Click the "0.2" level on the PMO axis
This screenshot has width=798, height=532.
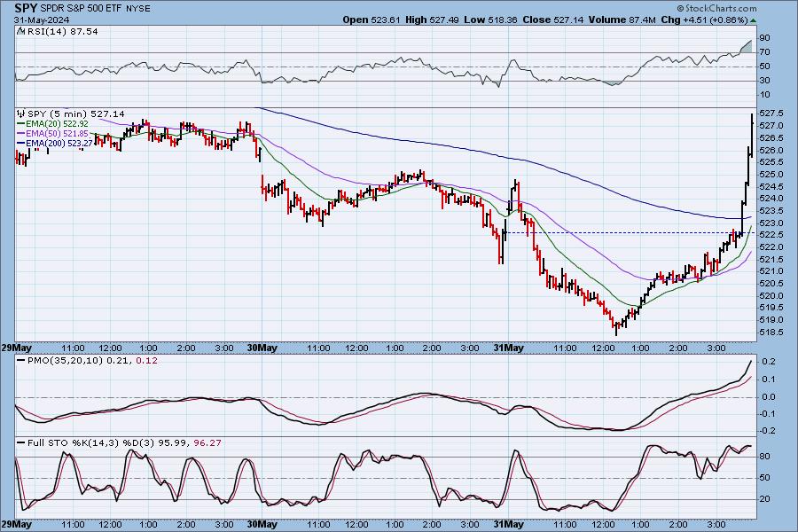[x=769, y=362]
